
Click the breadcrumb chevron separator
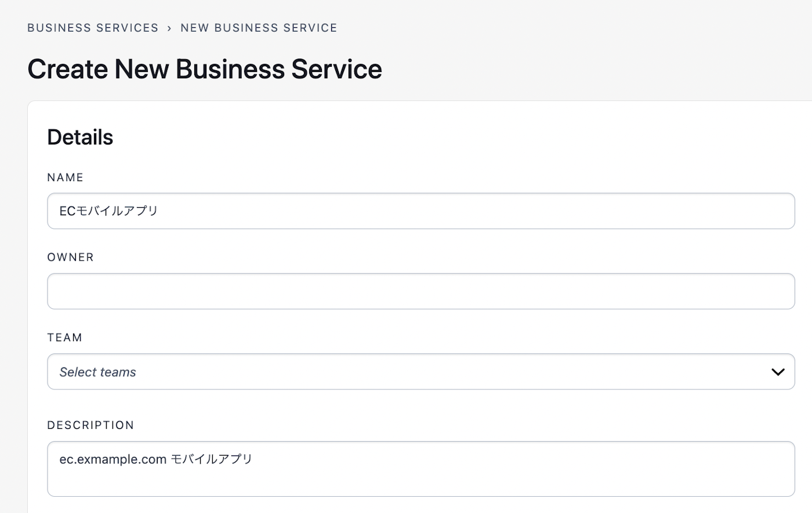169,28
